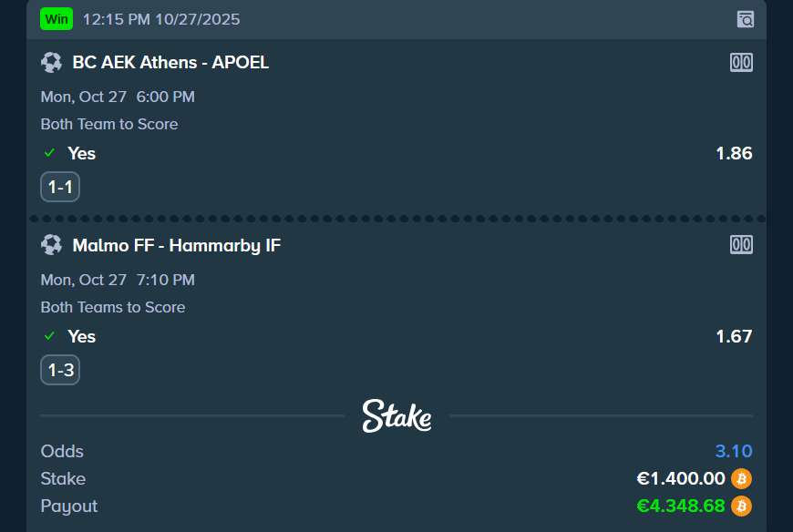Click the green checkmark on the Malmo FF selection
This screenshot has height=532, width=793.
pos(49,336)
